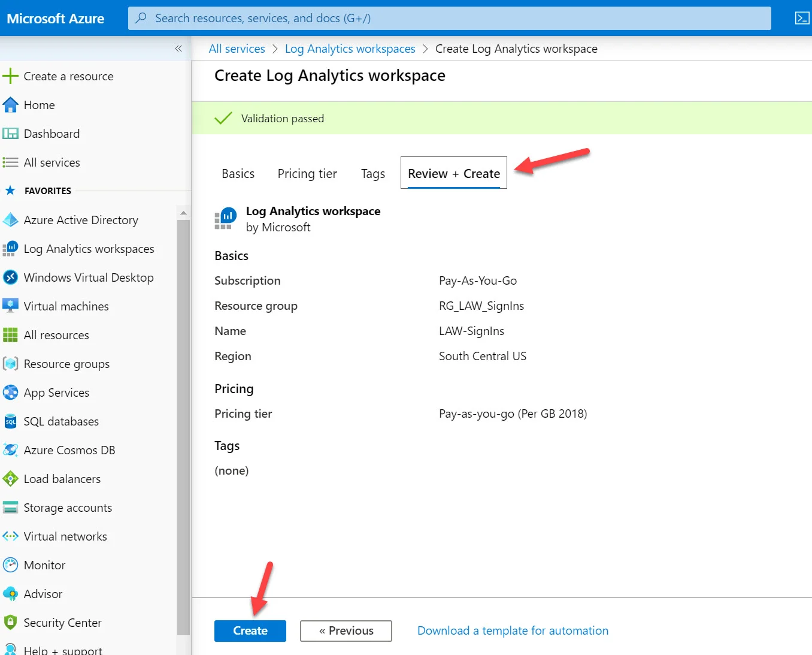This screenshot has width=812, height=655.
Task: Select Resource groups label in sidebar
Action: point(66,364)
